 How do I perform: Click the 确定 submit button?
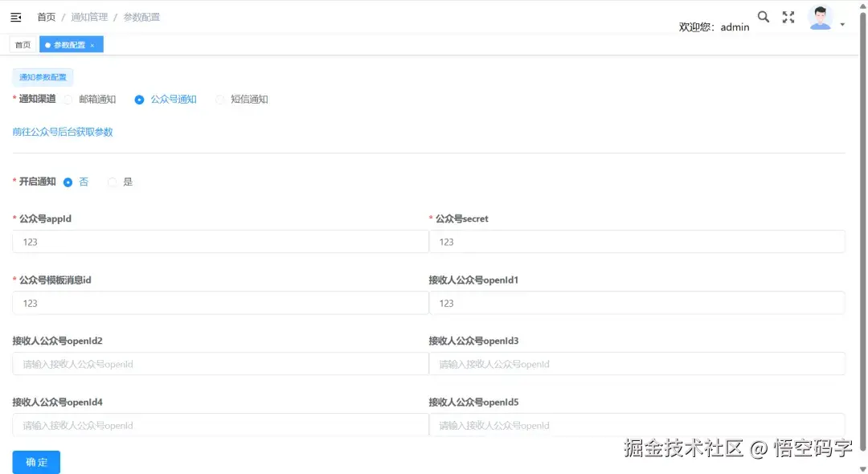(x=35, y=462)
